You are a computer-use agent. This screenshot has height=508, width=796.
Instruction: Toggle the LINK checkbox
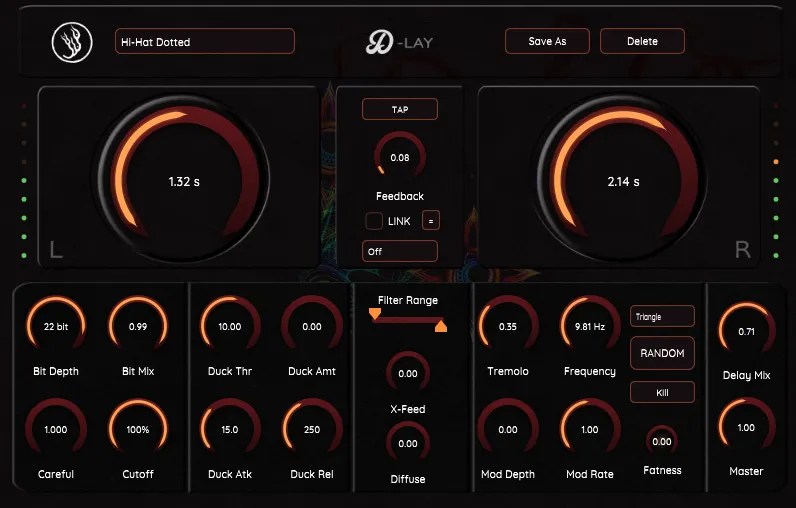point(374,221)
